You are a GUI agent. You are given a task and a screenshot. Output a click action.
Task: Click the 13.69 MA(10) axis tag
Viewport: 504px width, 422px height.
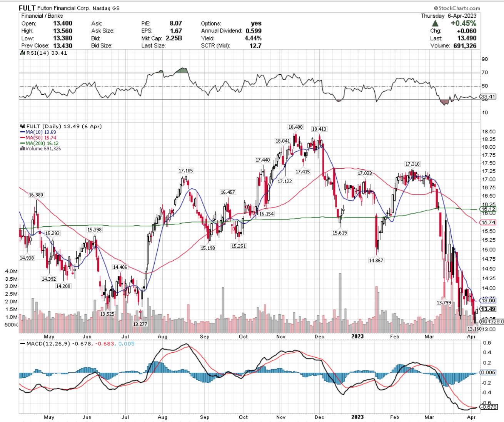(x=489, y=300)
